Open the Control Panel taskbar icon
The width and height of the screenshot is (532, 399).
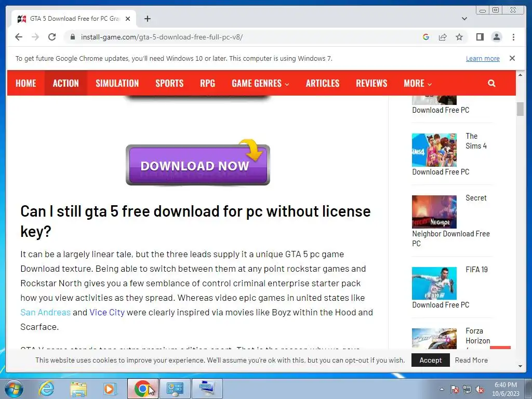[x=175, y=389]
